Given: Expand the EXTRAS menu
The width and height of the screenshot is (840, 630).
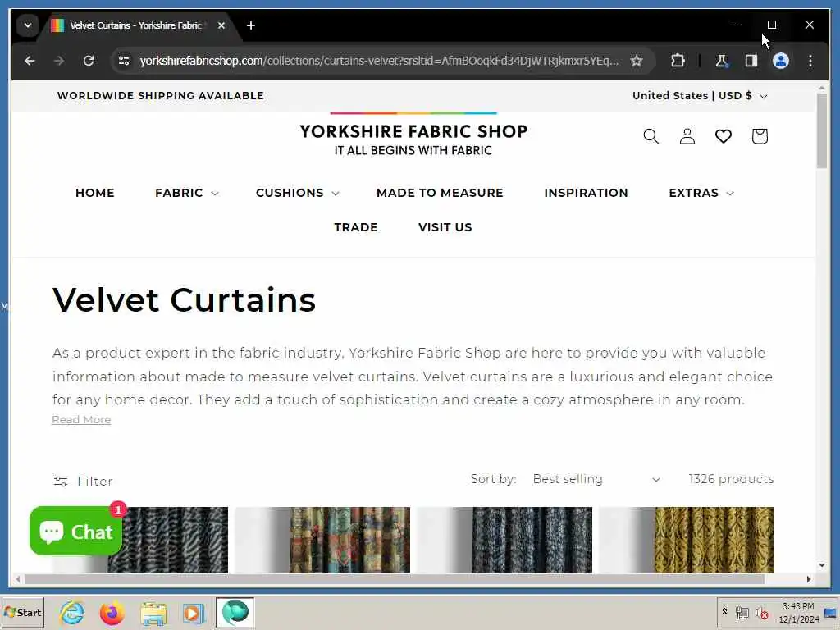Looking at the screenshot, I should click(701, 193).
